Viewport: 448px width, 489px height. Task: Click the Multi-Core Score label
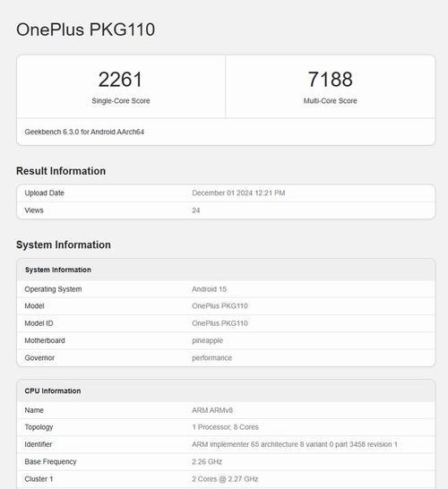pyautogui.click(x=330, y=100)
